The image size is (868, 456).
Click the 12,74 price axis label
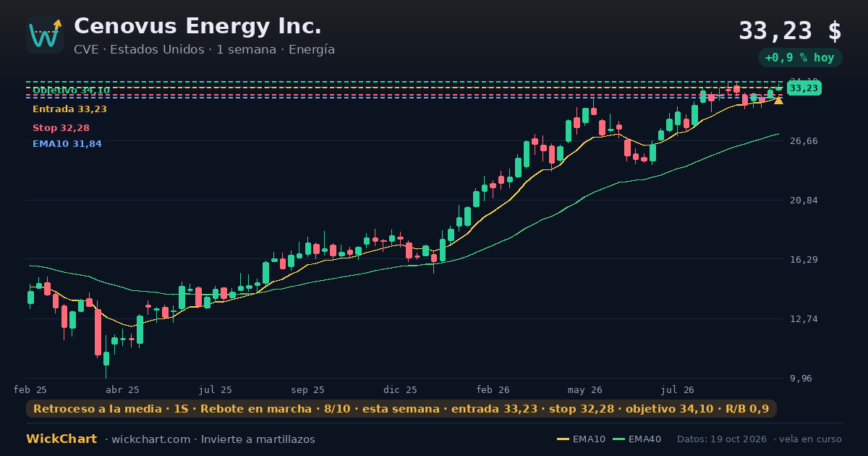(x=804, y=319)
